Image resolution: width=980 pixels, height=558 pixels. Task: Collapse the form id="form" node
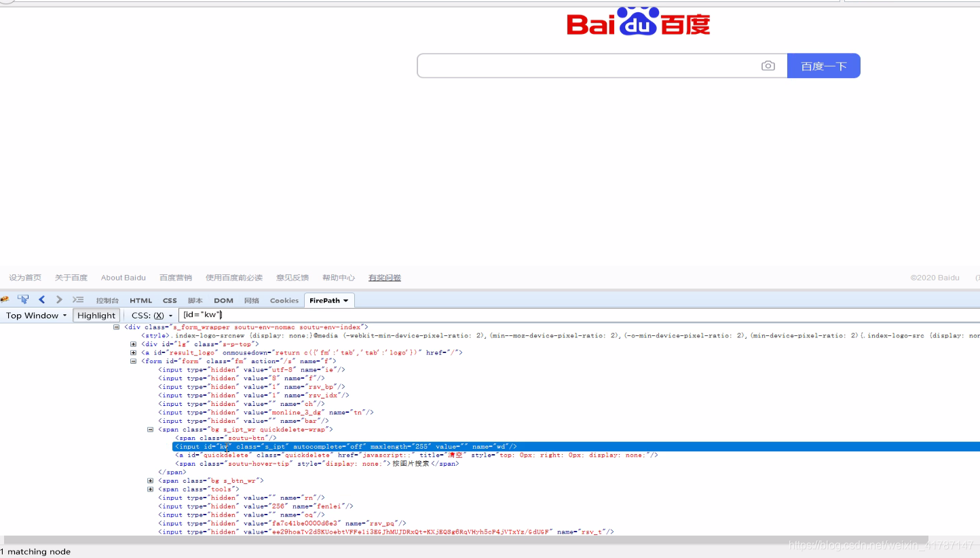(x=134, y=361)
